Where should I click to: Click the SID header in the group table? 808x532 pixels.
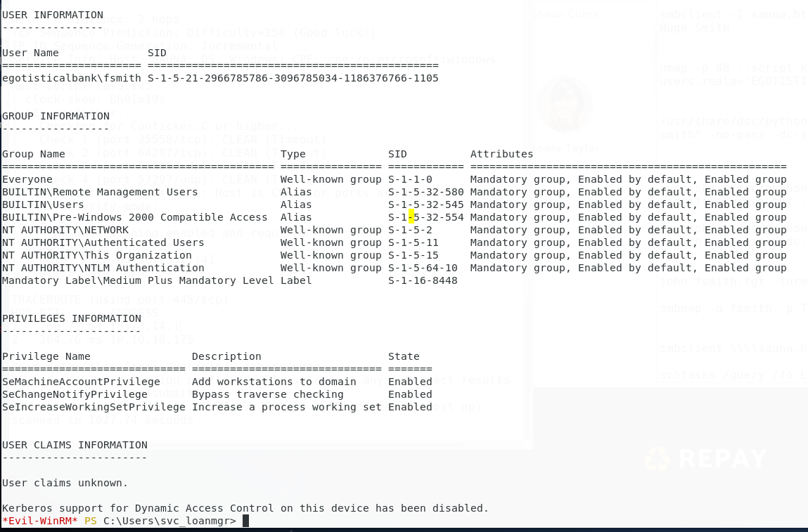[x=397, y=154]
